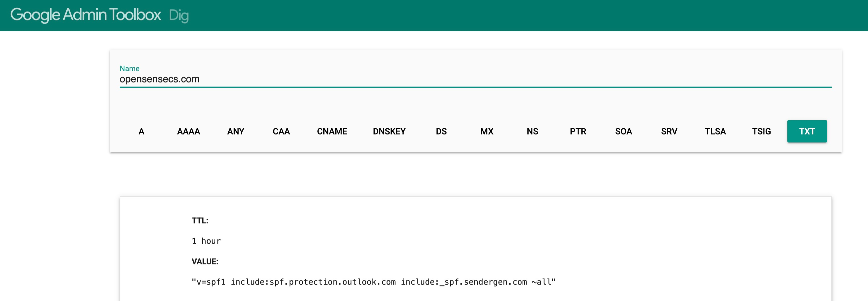Focus the Name input field with opensensecs.com
868x301 pixels.
(476, 79)
